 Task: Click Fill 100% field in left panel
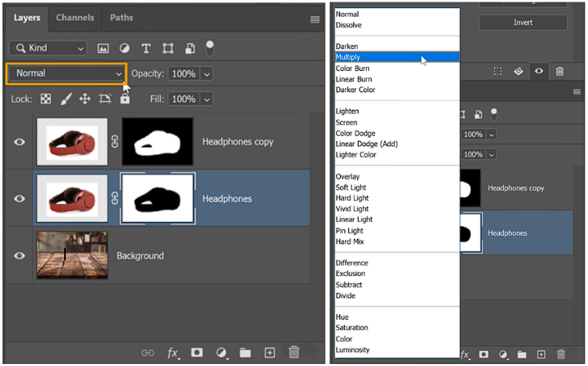point(184,100)
